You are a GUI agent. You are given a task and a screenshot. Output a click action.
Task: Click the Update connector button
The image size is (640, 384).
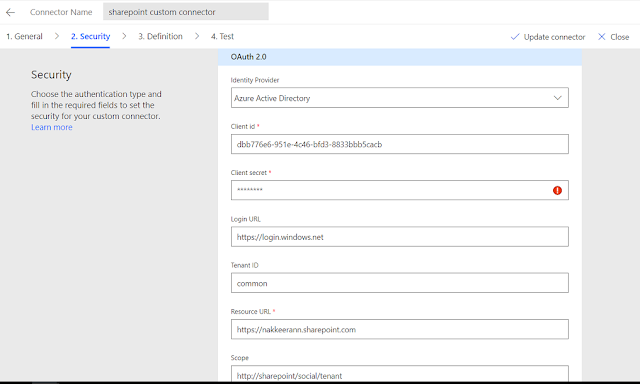548,37
